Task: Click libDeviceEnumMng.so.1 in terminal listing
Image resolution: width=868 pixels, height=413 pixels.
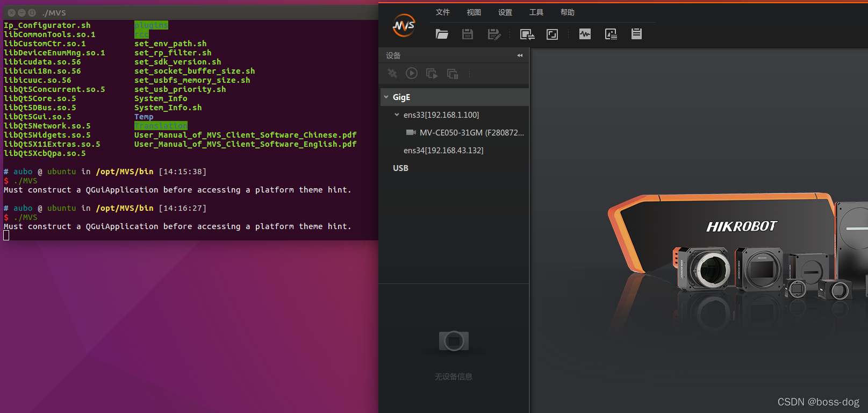Action: coord(54,53)
